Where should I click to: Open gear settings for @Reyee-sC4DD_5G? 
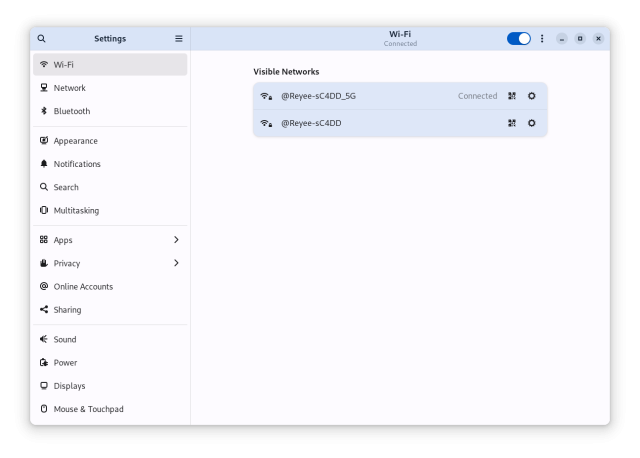(x=532, y=96)
